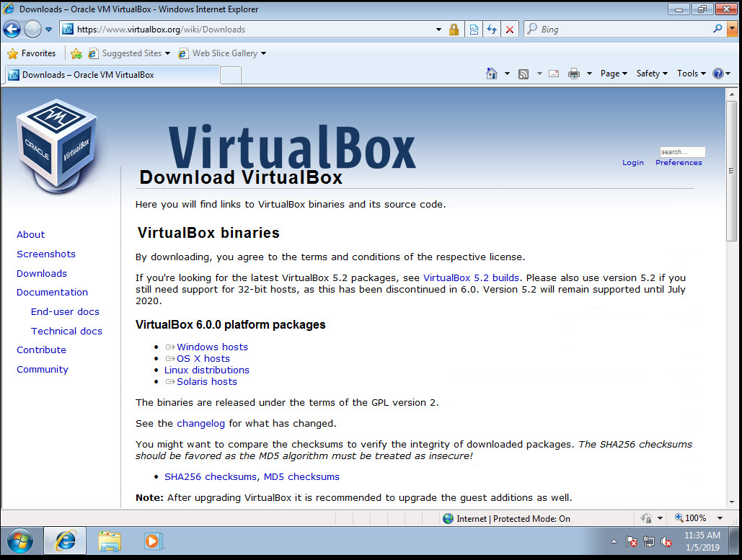
Task: Click the VirtualBox cube logo
Action: coord(57,146)
